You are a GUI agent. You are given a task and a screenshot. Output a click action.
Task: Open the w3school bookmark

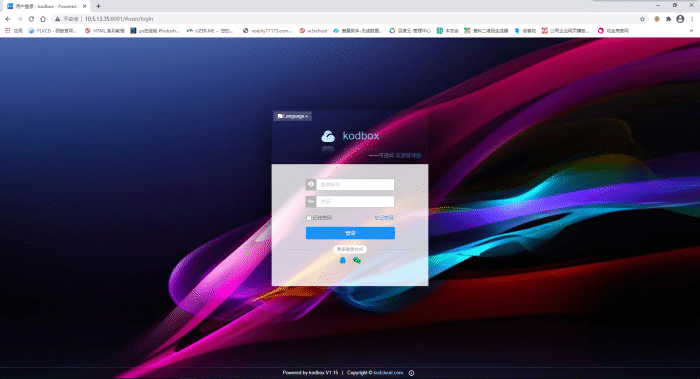click(313, 31)
